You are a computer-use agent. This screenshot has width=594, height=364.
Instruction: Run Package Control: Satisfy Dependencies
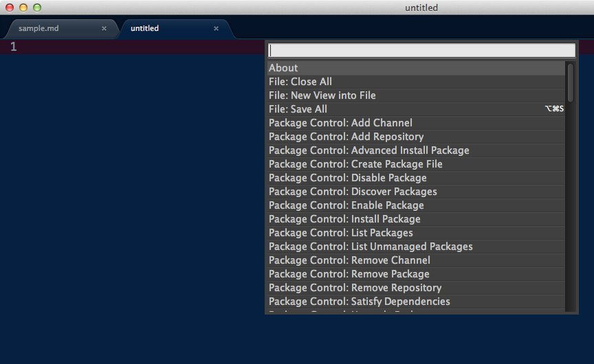417,302
